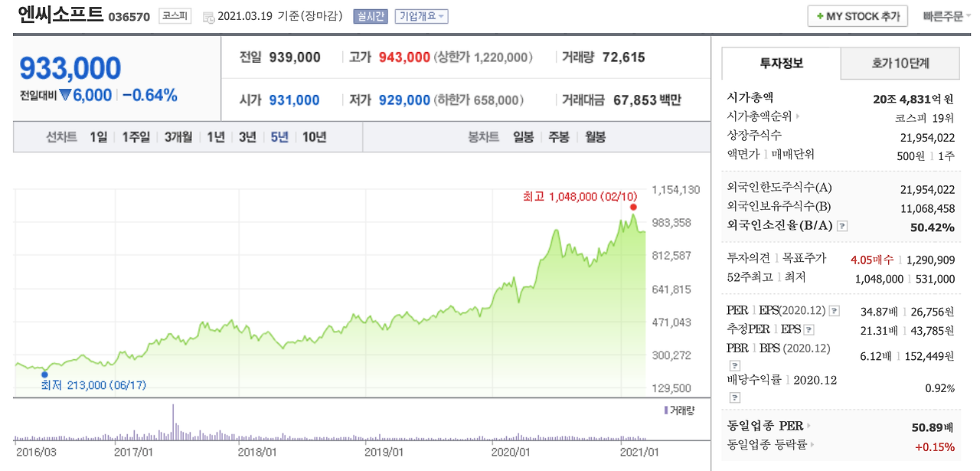Click help icon next to 추정PER EPS
The height and width of the screenshot is (471, 980).
coord(809,330)
